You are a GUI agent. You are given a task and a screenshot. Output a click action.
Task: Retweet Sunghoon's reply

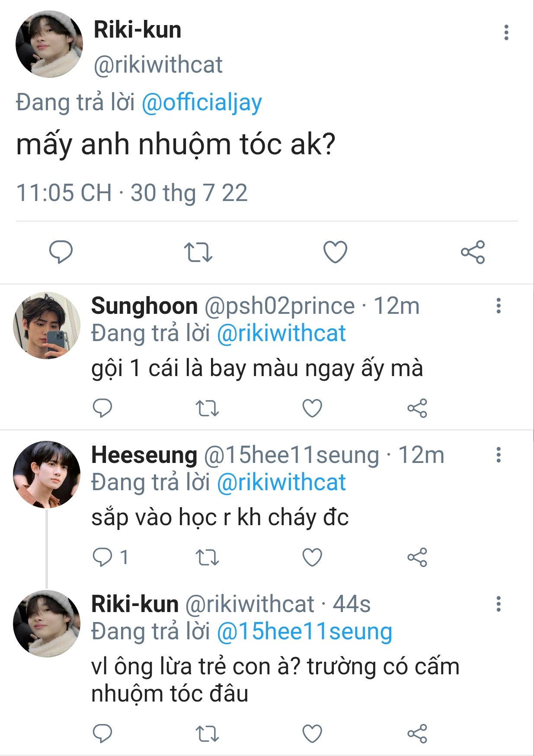pyautogui.click(x=207, y=408)
